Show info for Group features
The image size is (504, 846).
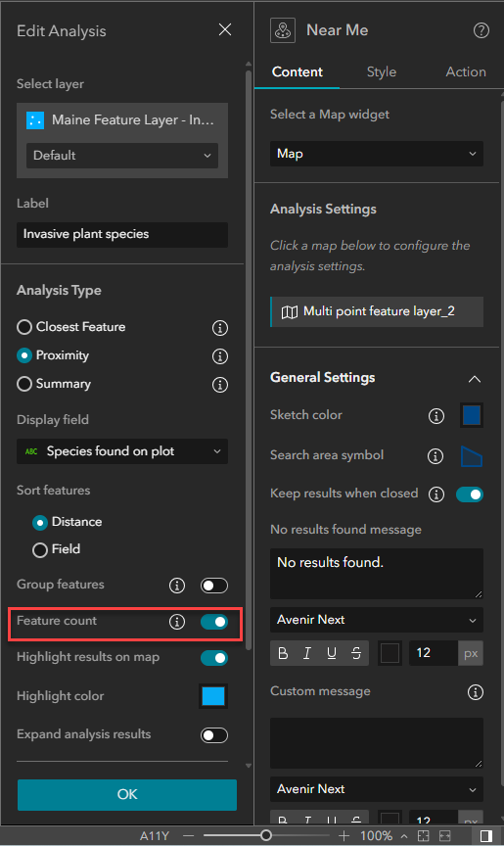click(177, 586)
